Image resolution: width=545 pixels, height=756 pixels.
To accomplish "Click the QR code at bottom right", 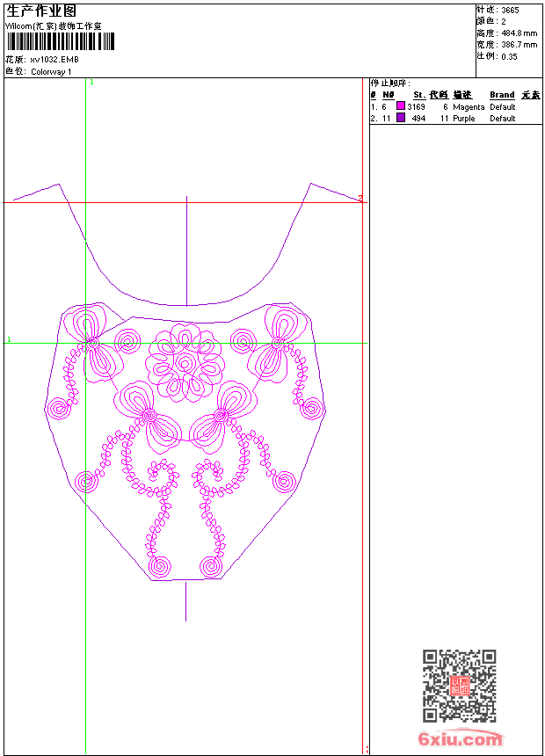I will [460, 686].
